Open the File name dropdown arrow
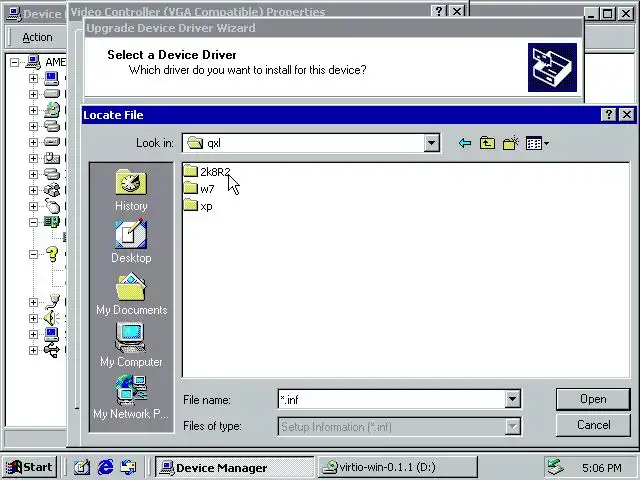This screenshot has height=480, width=640. (512, 399)
